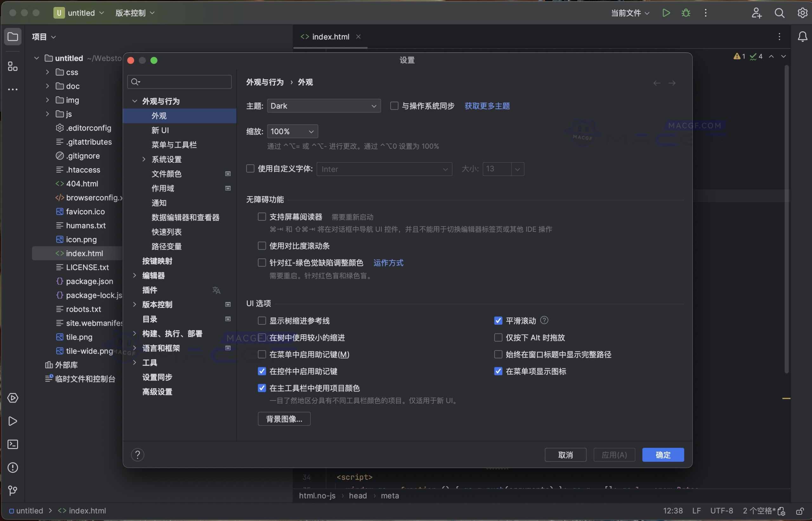Screen dimensions: 812x521
Task: Enable 支持屏幕阅读器 option
Action: 262,217
